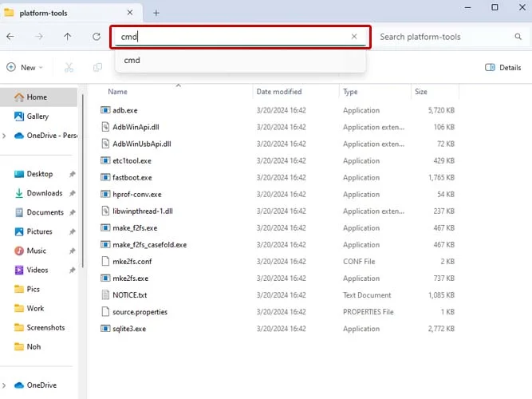The width and height of the screenshot is (532, 399).
Task: Refresh the platform-tools folder view
Action: [97, 37]
